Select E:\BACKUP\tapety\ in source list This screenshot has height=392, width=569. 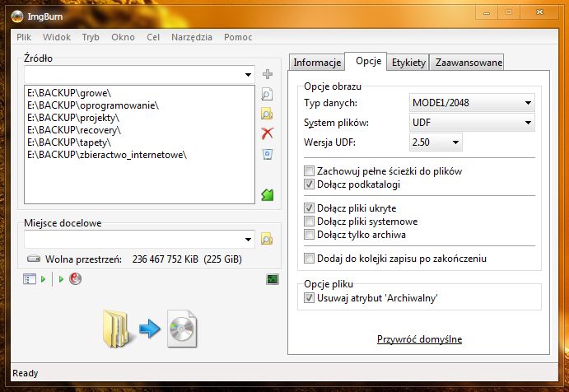point(69,142)
